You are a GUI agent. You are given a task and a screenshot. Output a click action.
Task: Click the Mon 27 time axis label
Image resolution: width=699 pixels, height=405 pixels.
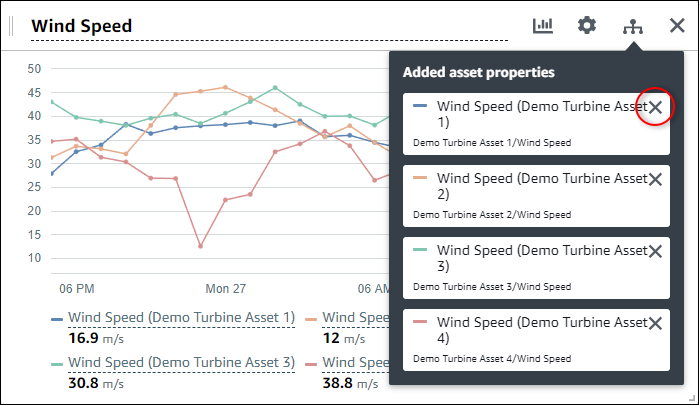click(x=225, y=288)
